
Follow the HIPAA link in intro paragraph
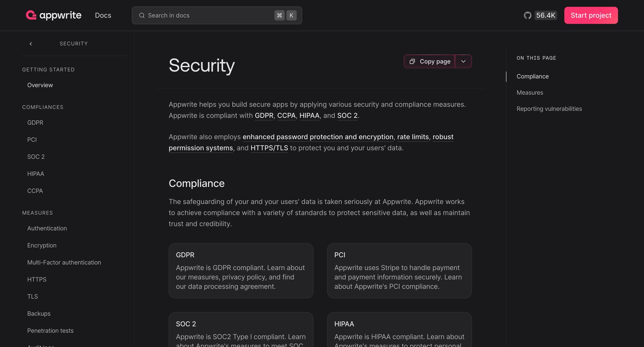(x=309, y=116)
